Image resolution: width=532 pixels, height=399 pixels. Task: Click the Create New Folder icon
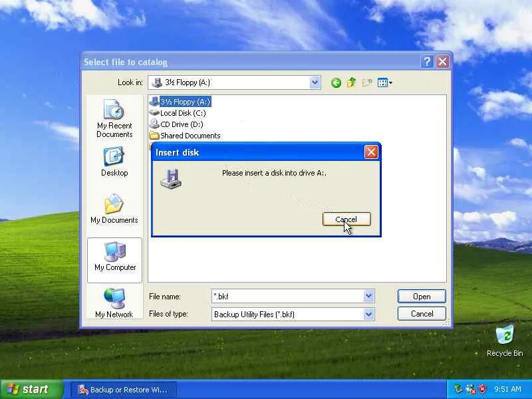(x=367, y=82)
